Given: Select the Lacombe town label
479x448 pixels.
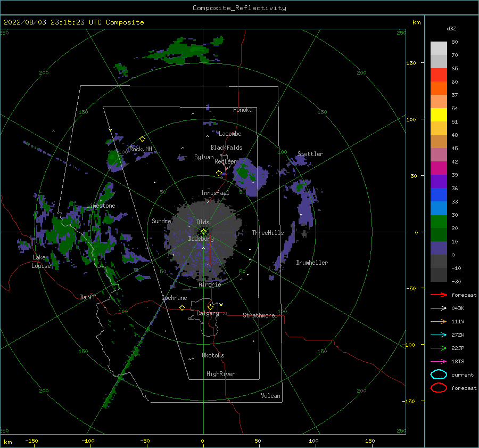Looking at the screenshot, I should pyautogui.click(x=230, y=134).
